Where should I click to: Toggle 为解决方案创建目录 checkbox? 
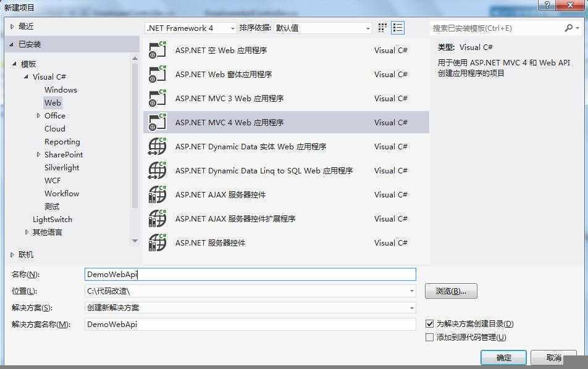430,324
